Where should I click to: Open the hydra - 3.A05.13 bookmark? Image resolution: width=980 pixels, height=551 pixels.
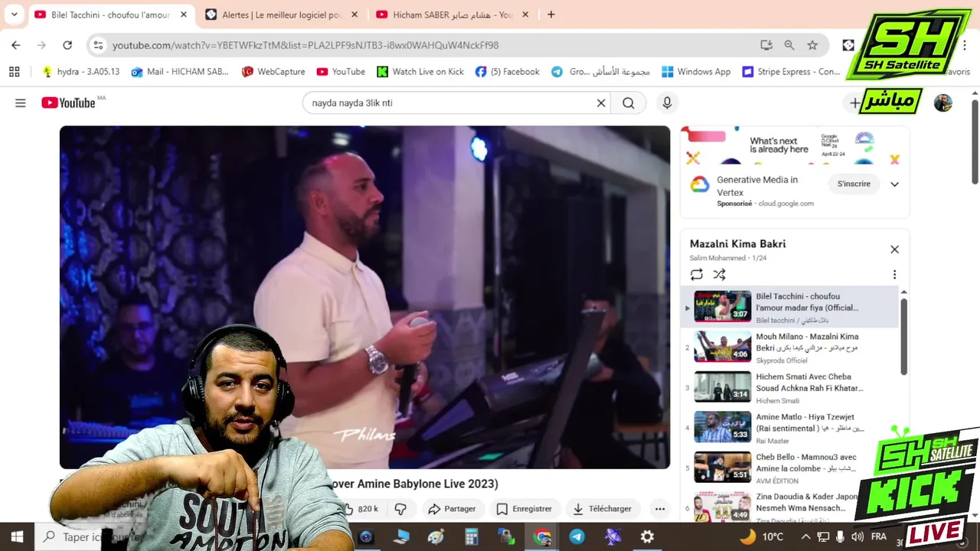[x=80, y=71]
